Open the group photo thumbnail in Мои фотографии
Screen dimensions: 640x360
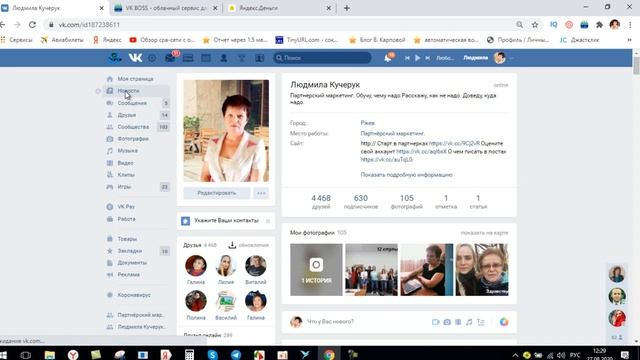pos(371,270)
